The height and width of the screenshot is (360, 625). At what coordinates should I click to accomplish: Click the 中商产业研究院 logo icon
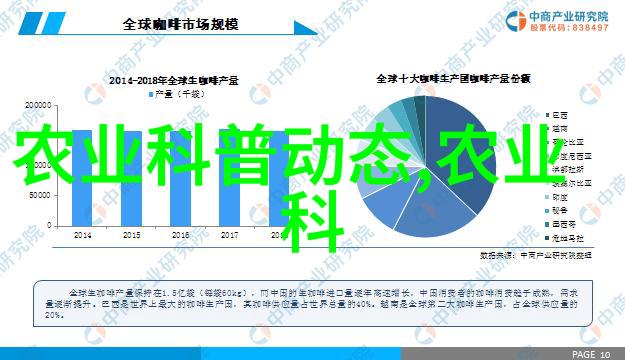(516, 20)
